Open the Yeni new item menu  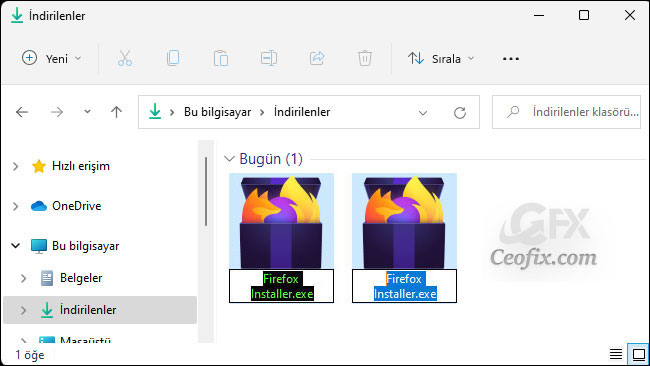51,58
